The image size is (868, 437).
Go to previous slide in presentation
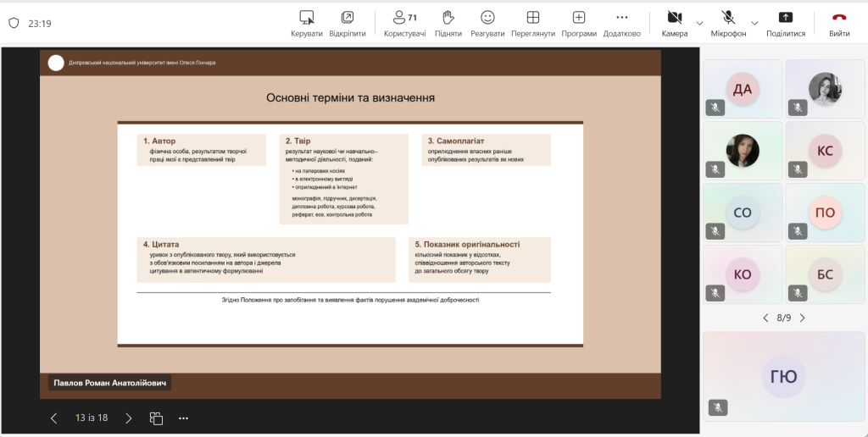point(54,418)
